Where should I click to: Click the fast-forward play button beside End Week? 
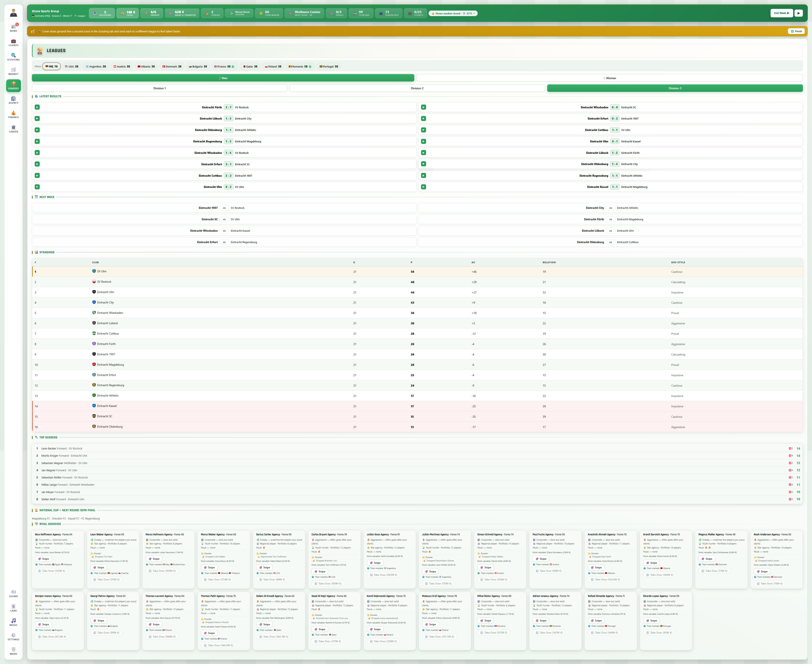[798, 13]
